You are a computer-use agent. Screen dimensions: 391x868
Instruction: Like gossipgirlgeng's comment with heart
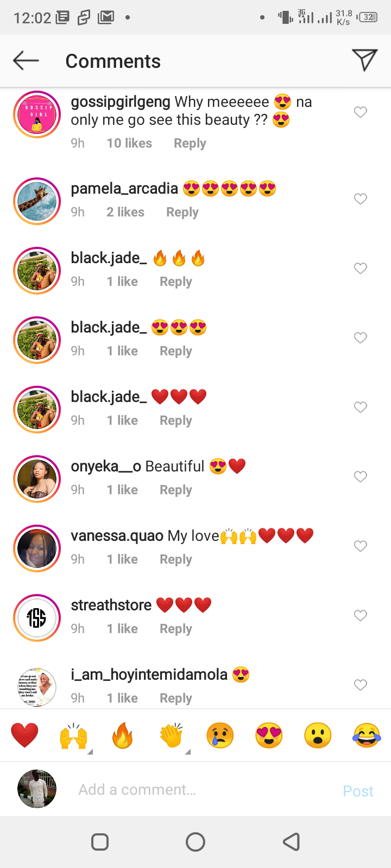361,112
